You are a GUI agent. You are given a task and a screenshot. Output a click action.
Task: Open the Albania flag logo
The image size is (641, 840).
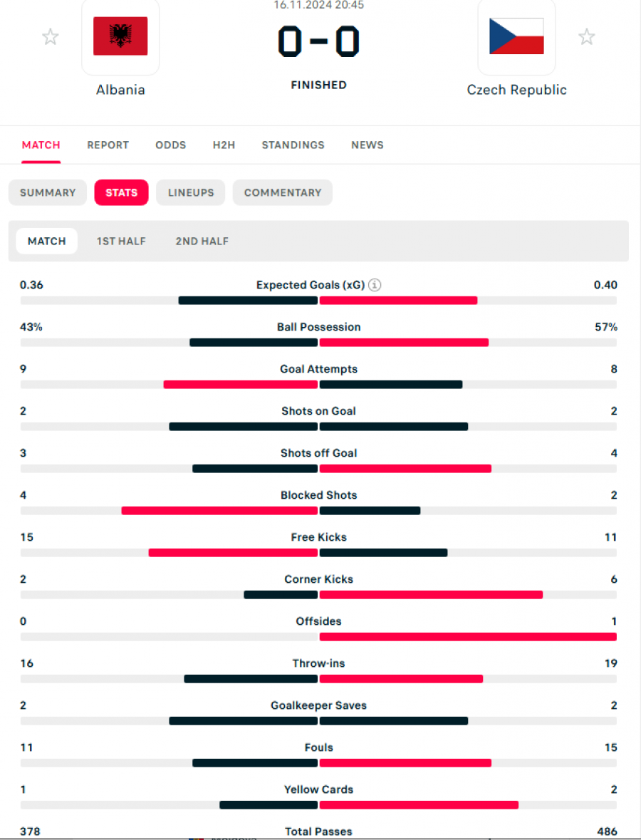pyautogui.click(x=120, y=36)
